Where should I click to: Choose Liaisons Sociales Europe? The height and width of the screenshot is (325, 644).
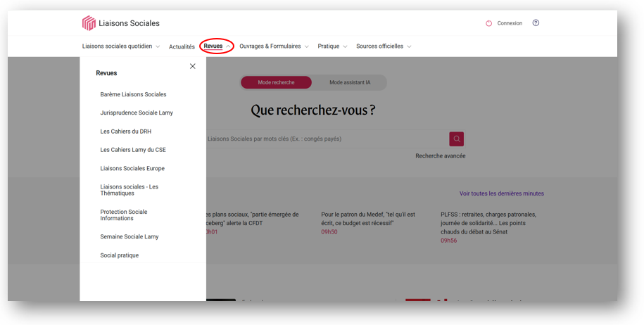click(x=132, y=168)
